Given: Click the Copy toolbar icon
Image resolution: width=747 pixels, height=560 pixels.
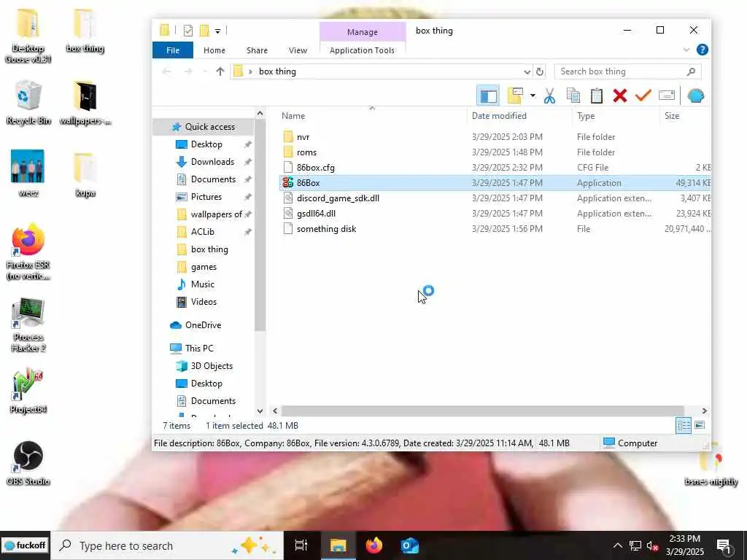Looking at the screenshot, I should pyautogui.click(x=573, y=96).
